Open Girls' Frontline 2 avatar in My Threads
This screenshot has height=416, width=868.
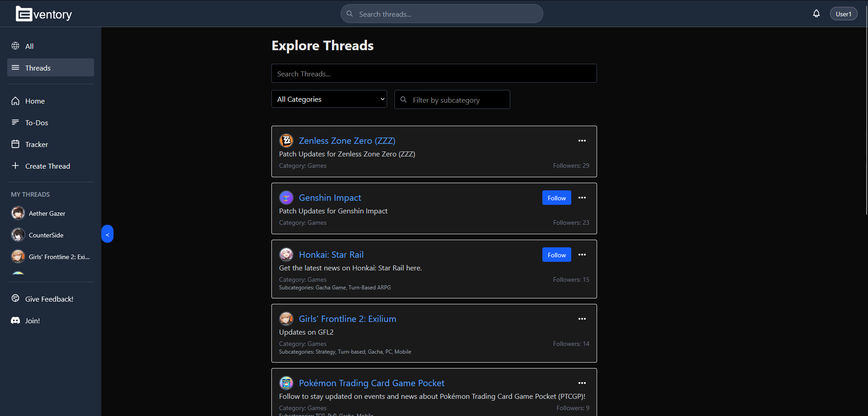pyautogui.click(x=18, y=256)
